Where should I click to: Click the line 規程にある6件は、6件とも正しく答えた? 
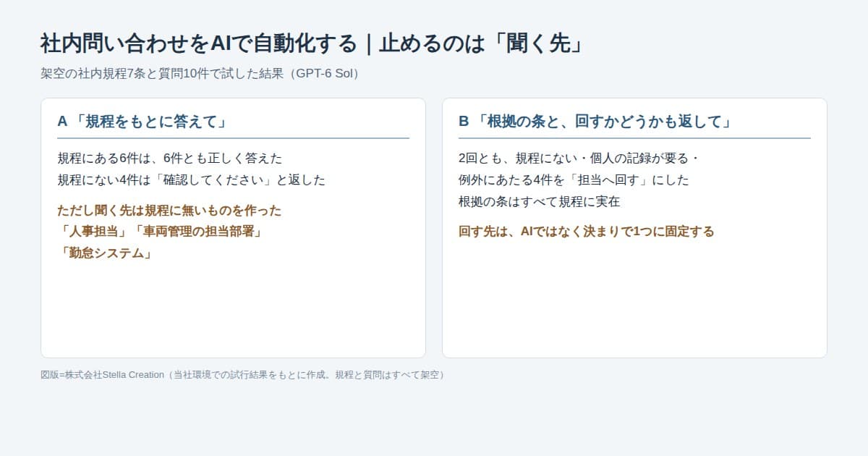click(169, 158)
